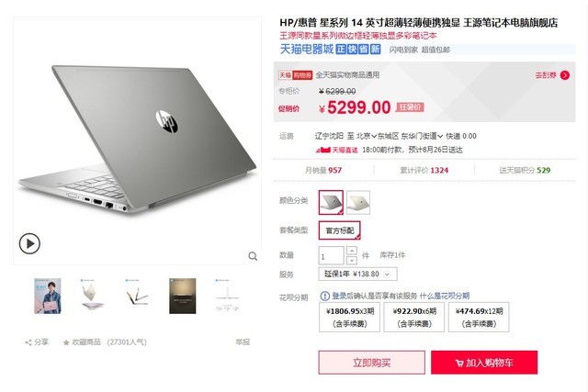Click the share icon below the thumbnails
The width and height of the screenshot is (588, 392).
coord(28,342)
